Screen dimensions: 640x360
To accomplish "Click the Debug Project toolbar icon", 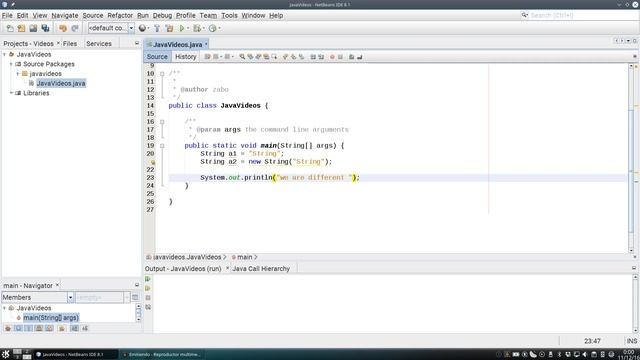I will click(197, 28).
